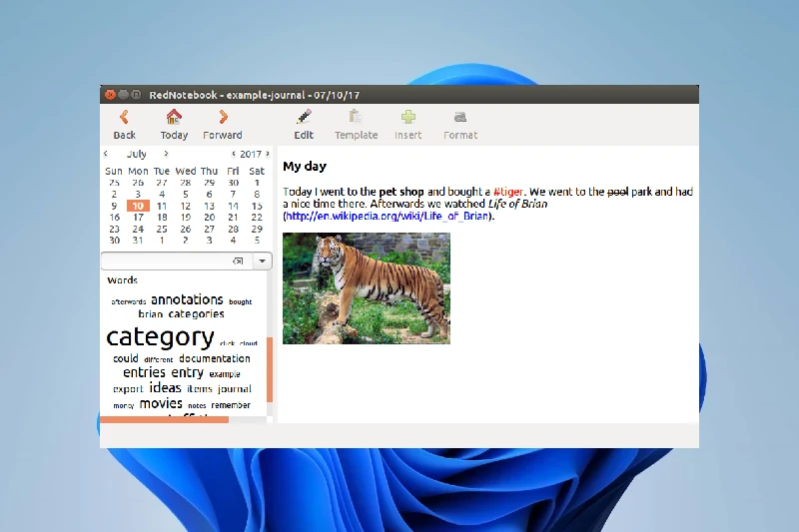Click the word 'annotations' in the cloud

pyautogui.click(x=187, y=299)
